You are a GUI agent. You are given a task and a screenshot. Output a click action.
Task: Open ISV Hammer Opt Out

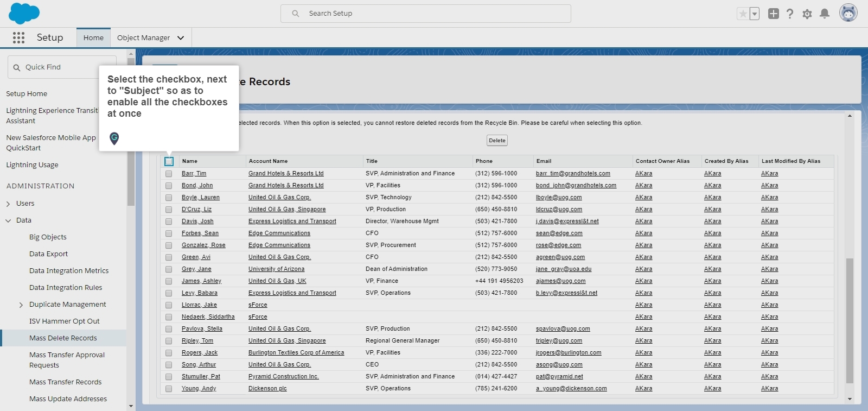[x=65, y=321]
